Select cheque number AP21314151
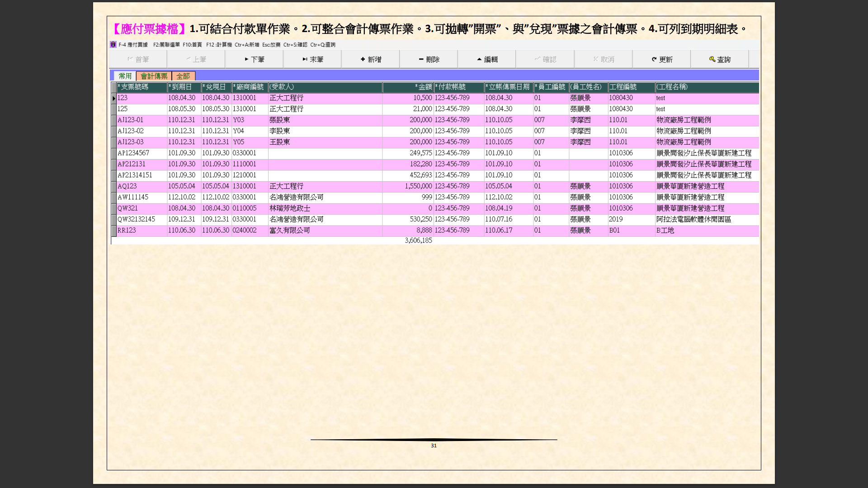This screenshot has height=488, width=868. point(142,175)
